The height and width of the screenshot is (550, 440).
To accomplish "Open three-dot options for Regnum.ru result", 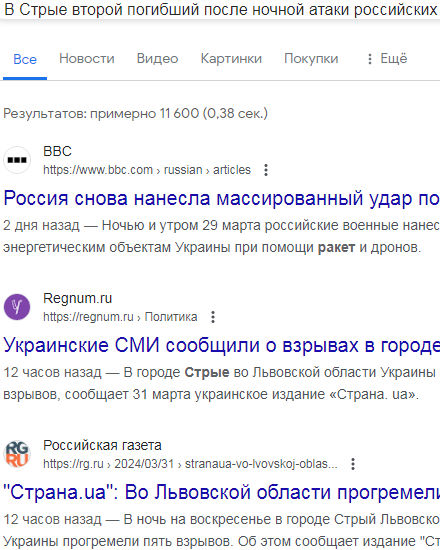I will [213, 317].
